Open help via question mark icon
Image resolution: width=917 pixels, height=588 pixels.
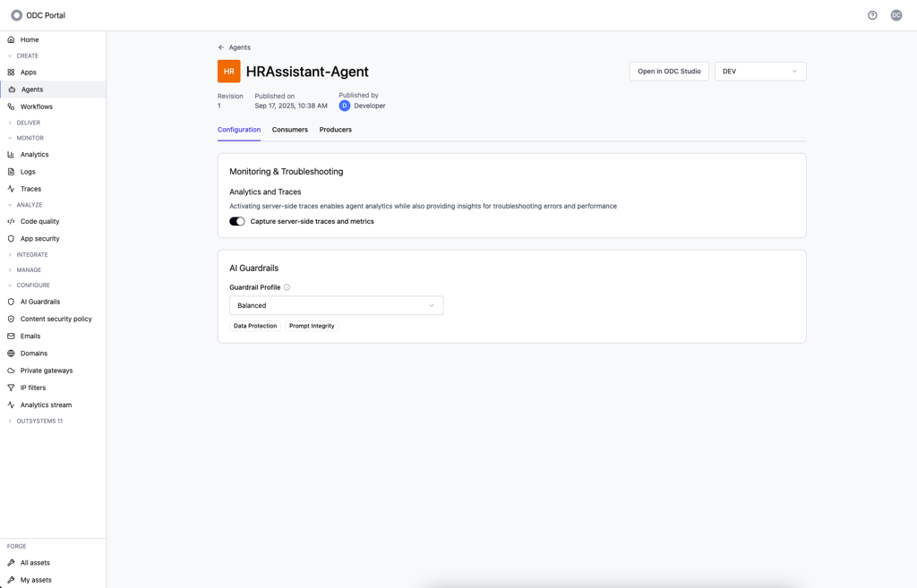tap(872, 15)
